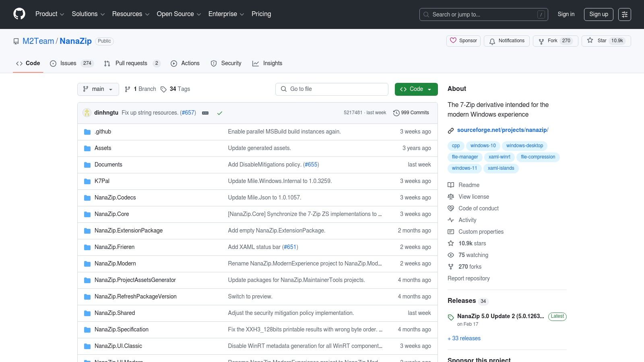Click the Sign in link
Screen dimensions: 644x362
[x=566, y=14]
